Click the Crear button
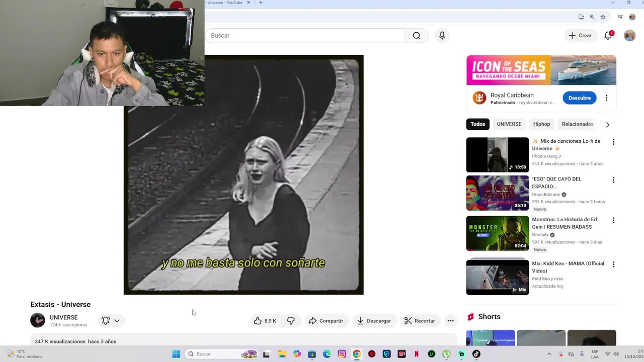Screen dimensions: 644x362 [580, 36]
